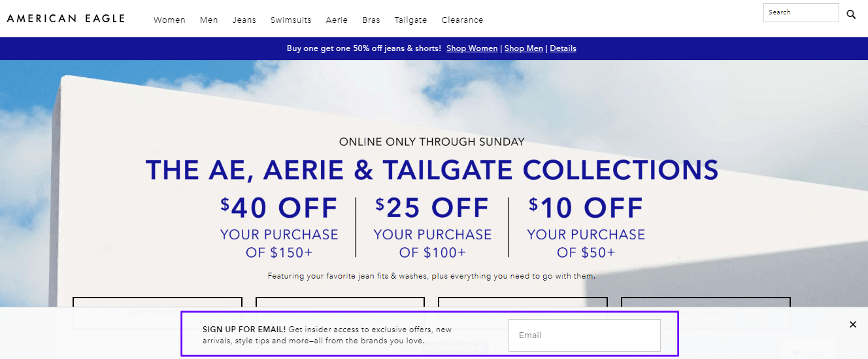View the Clearance section
This screenshot has width=868, height=359.
click(462, 20)
